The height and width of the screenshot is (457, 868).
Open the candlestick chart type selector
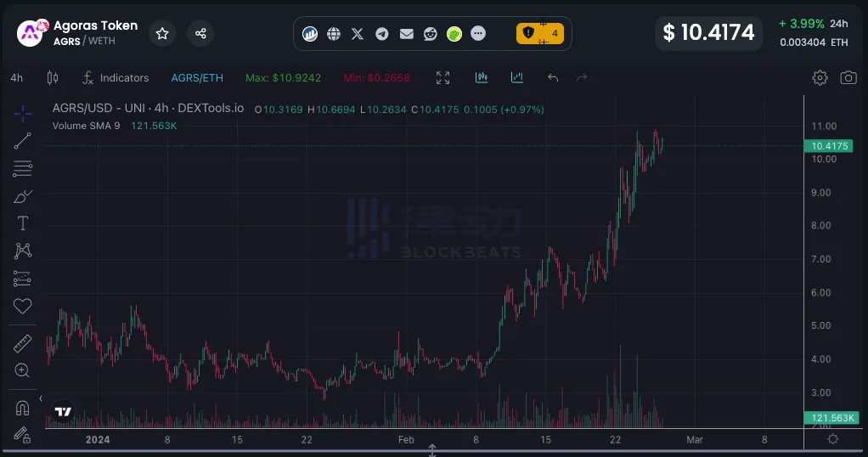53,78
